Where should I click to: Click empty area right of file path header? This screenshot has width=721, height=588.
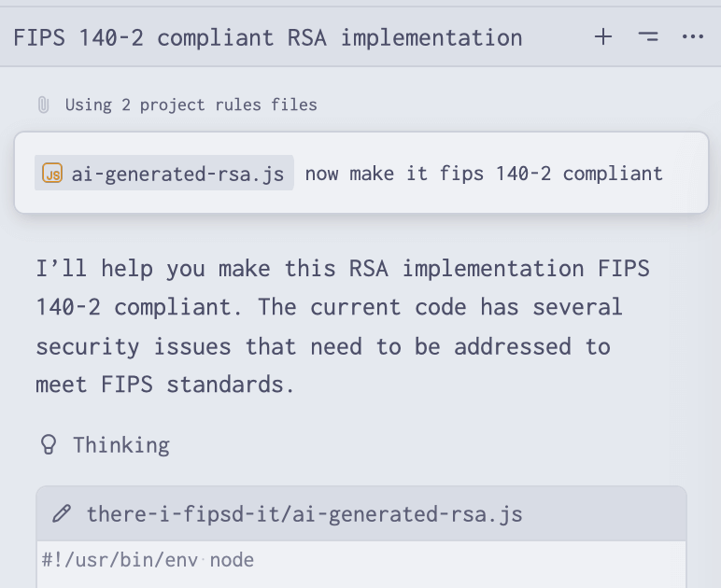(x=607, y=513)
